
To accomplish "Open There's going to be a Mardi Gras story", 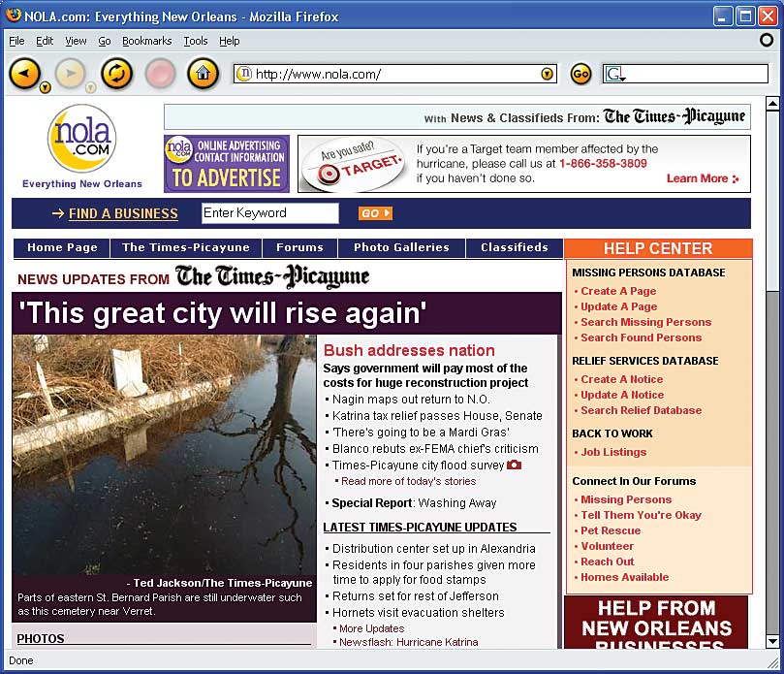I will point(421,433).
